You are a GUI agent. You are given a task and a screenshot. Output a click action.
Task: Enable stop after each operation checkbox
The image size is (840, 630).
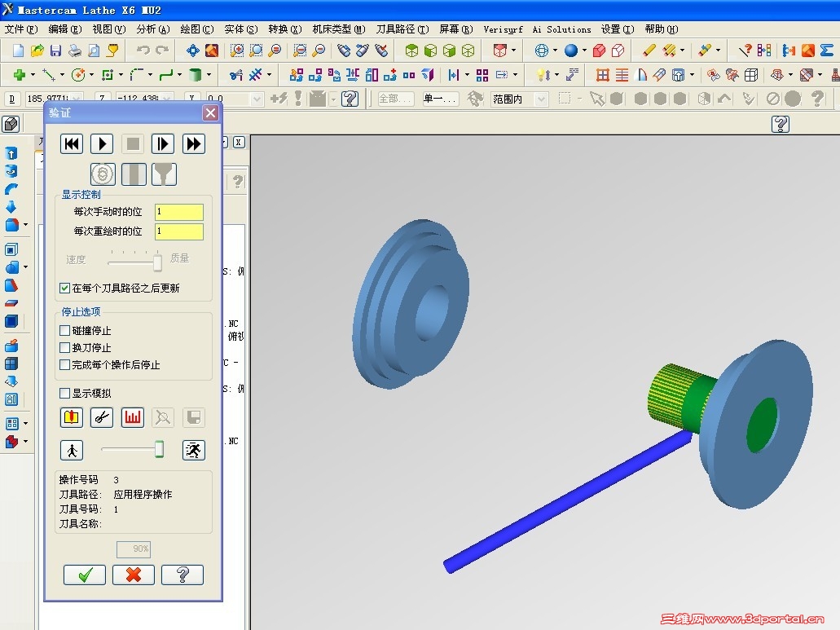point(65,365)
